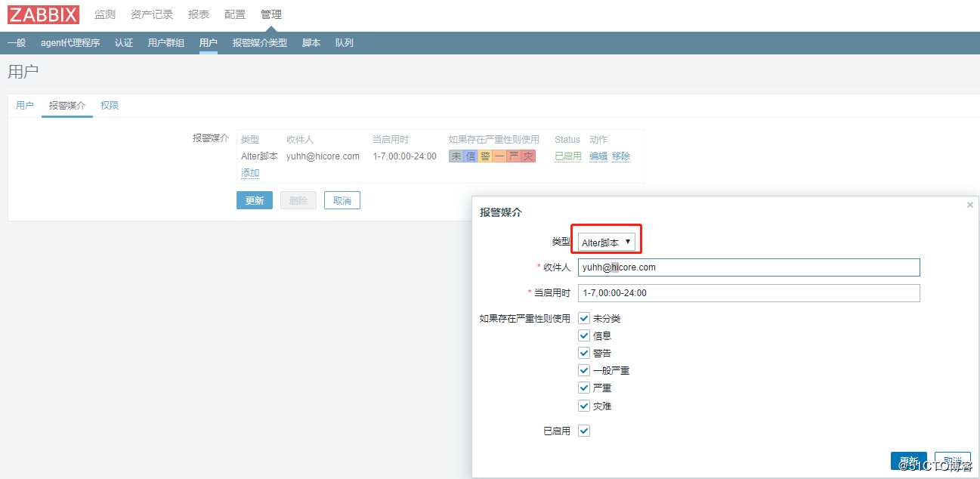Open the 类型 dropdown showing Alter脚本

tap(607, 243)
